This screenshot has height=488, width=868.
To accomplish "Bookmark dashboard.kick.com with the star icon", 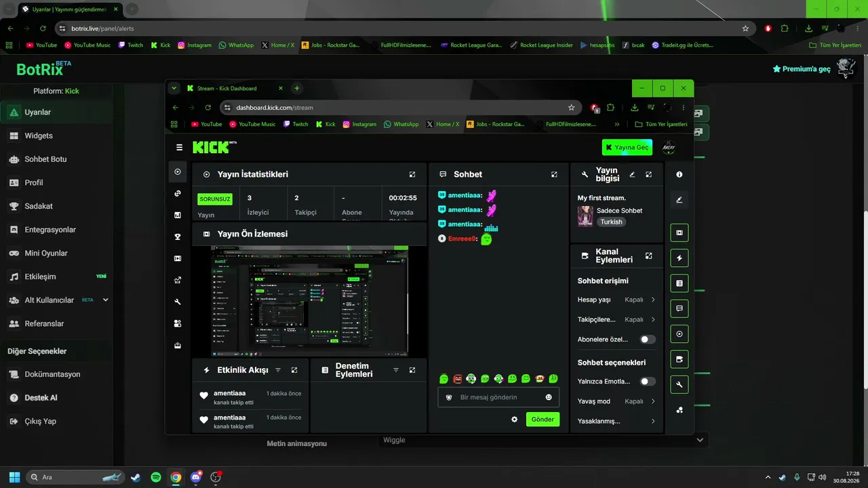I will point(572,107).
